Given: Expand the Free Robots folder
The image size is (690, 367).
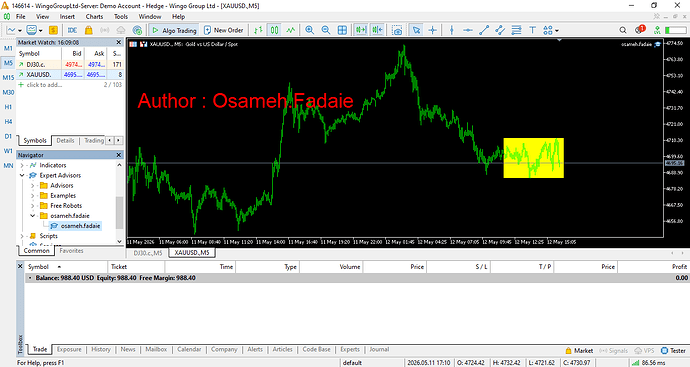Looking at the screenshot, I should point(33,206).
